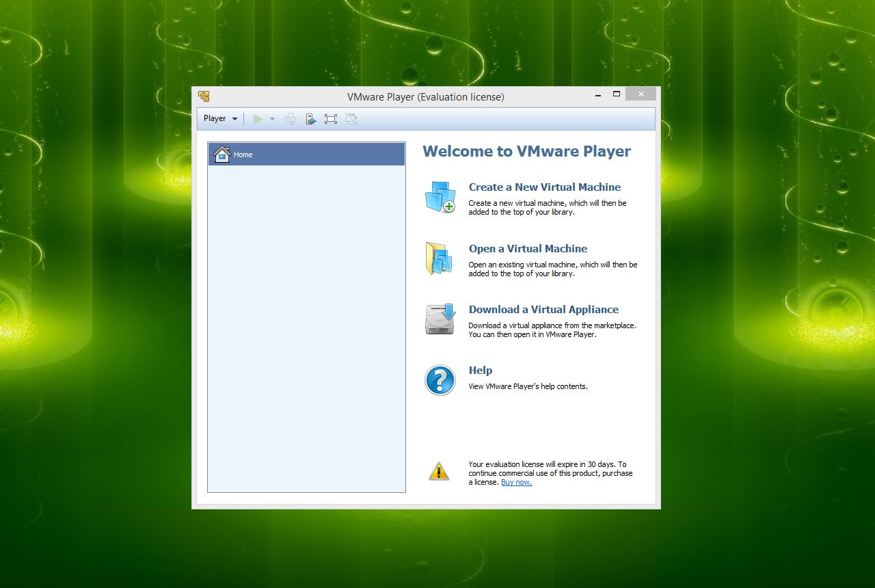Click the 'Welcome to VMware Player' heading
This screenshot has width=875, height=588.
(526, 152)
